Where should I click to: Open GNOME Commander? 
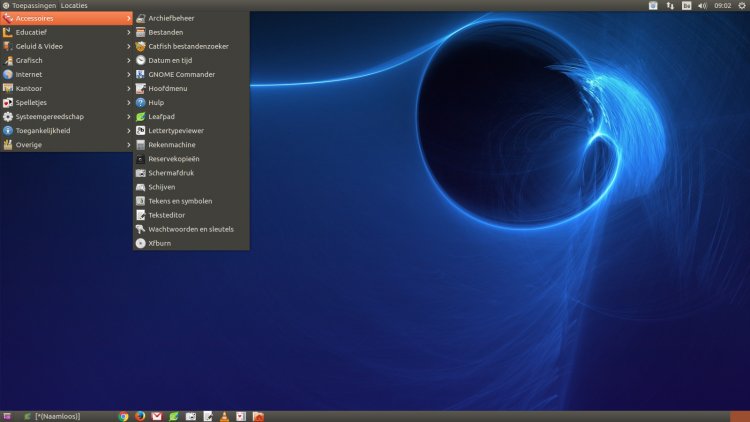point(181,74)
